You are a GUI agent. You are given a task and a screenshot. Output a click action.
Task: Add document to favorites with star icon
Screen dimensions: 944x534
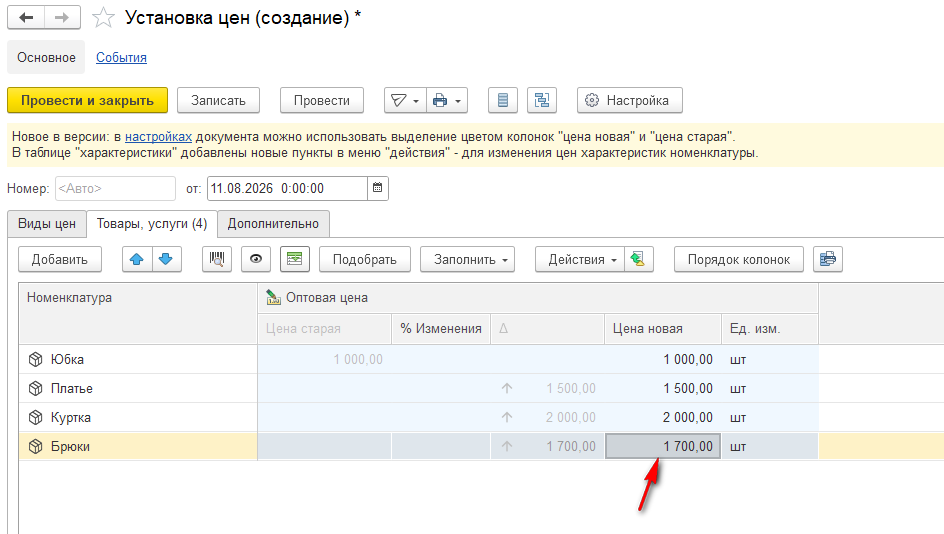[103, 17]
